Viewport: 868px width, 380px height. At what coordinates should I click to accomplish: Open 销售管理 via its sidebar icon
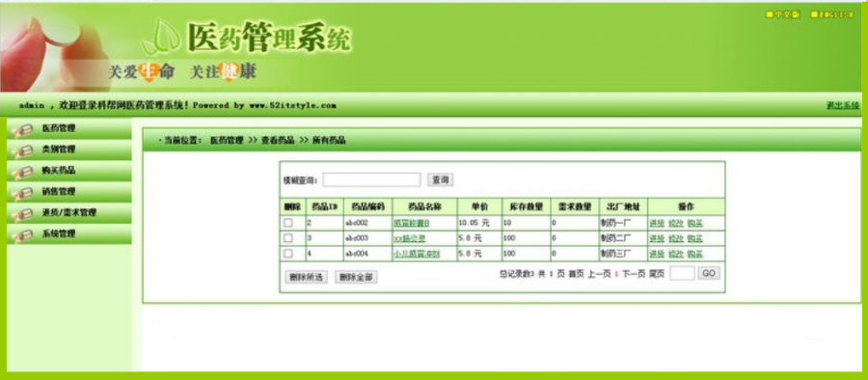tap(23, 193)
